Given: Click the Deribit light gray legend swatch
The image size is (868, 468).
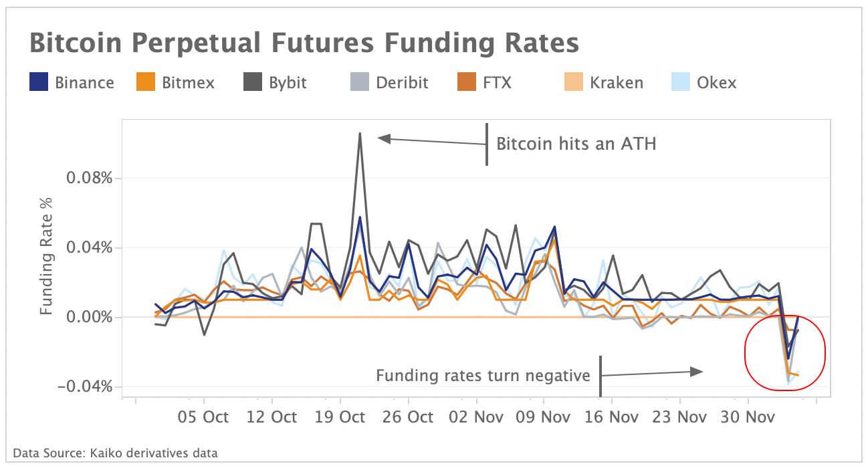Looking at the screenshot, I should click(358, 82).
